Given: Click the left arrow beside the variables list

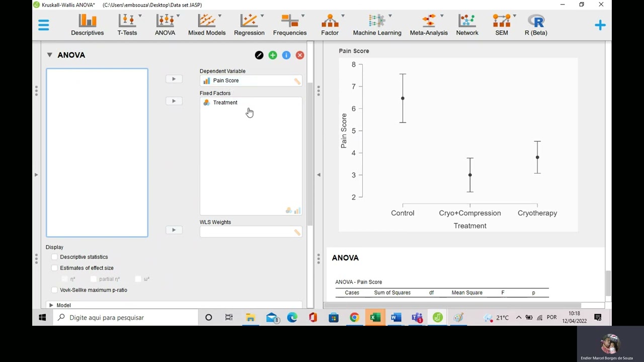Looking at the screenshot, I should (x=36, y=175).
